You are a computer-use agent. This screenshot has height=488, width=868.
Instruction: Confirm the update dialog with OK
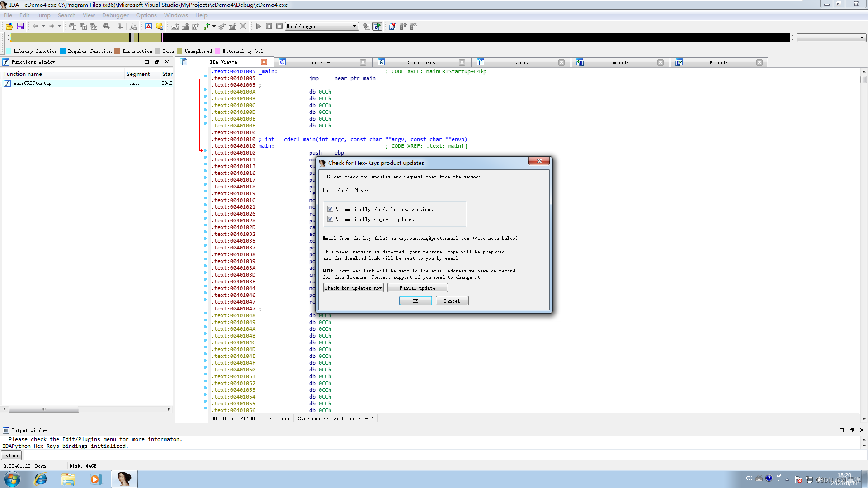pos(415,301)
